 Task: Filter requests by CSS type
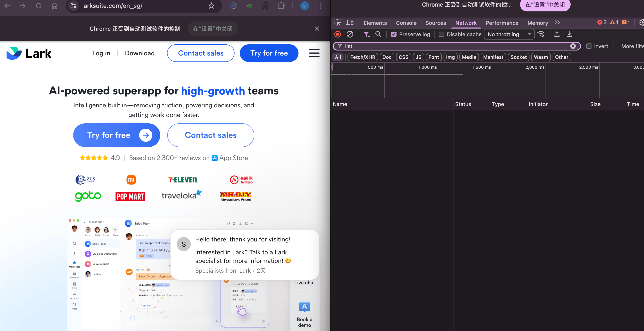point(403,57)
